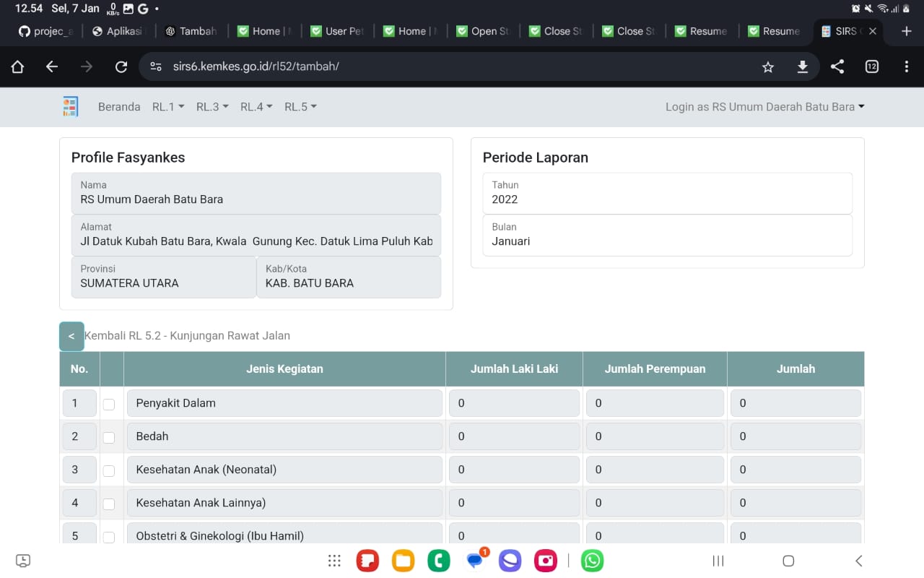
Task: Reload the page with refresh icon
Action: click(x=121, y=66)
